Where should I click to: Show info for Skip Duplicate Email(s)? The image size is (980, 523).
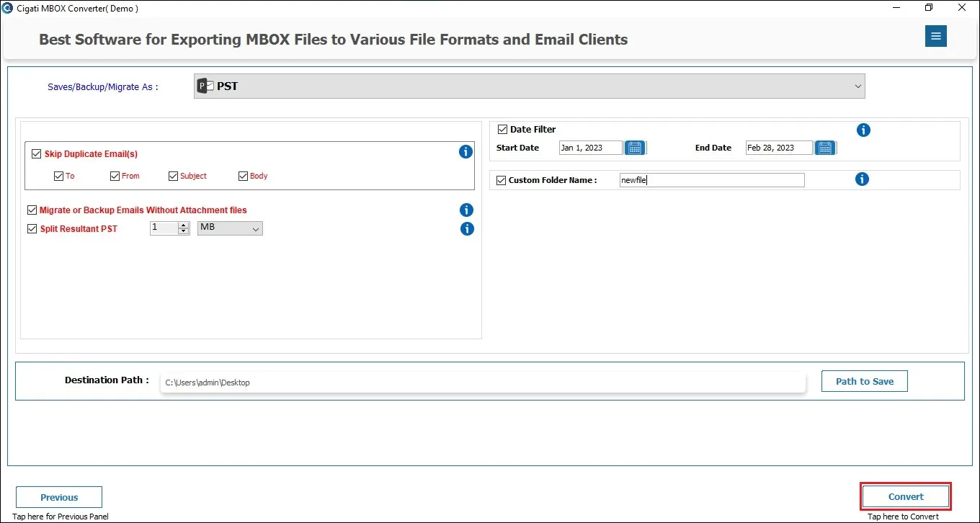pyautogui.click(x=465, y=152)
